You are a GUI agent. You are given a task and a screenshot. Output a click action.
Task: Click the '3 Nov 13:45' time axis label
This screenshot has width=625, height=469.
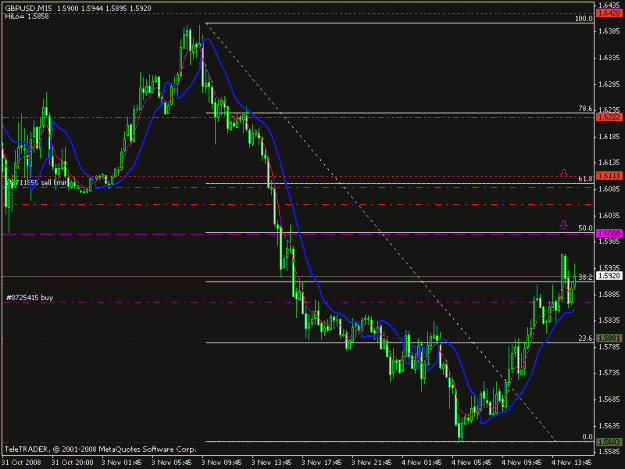pyautogui.click(x=271, y=462)
